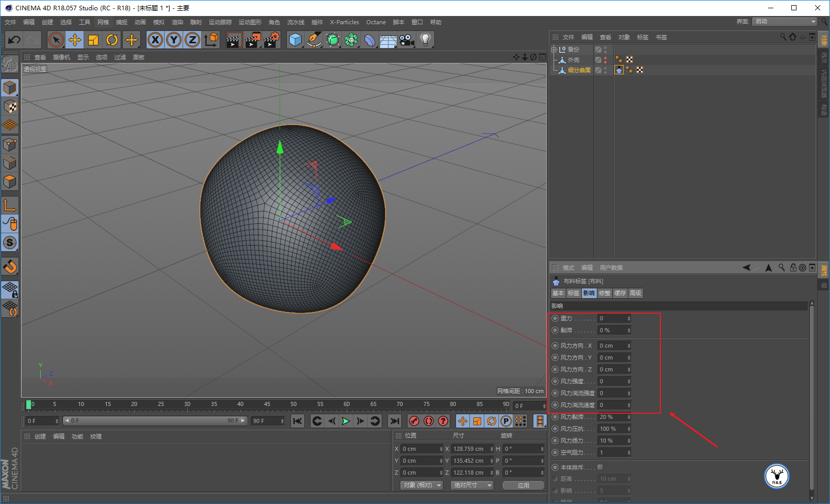Open the Deformer objects icon
This screenshot has width=830, height=504.
tap(370, 40)
